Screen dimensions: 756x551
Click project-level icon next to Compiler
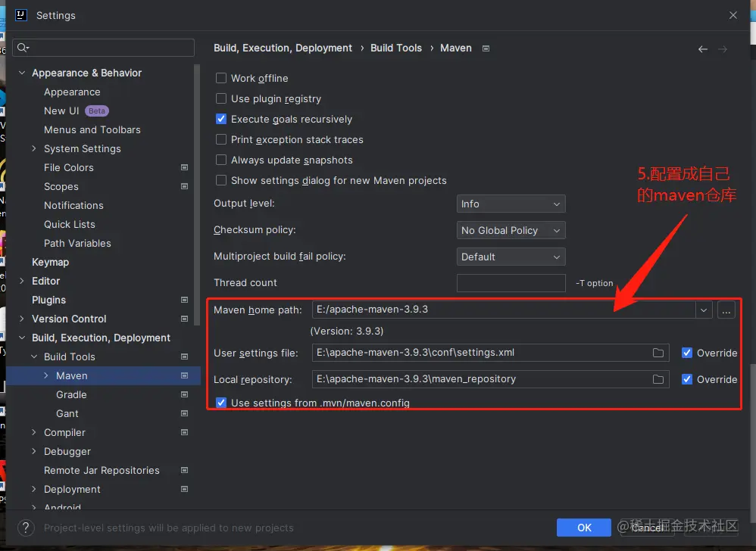pos(184,432)
